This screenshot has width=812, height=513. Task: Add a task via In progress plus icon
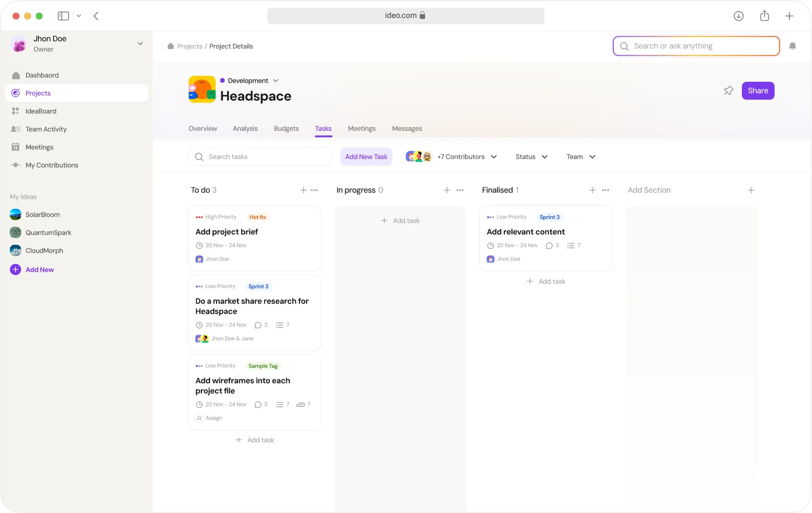[447, 190]
